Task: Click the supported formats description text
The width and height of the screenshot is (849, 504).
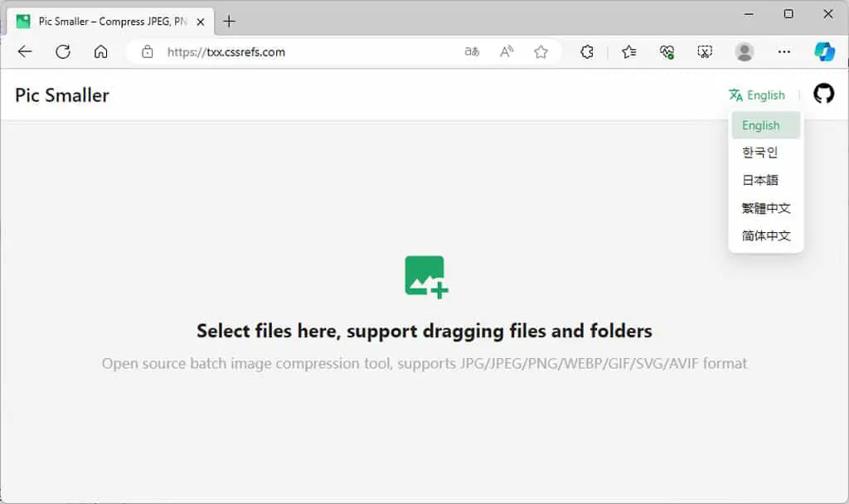Action: (424, 363)
